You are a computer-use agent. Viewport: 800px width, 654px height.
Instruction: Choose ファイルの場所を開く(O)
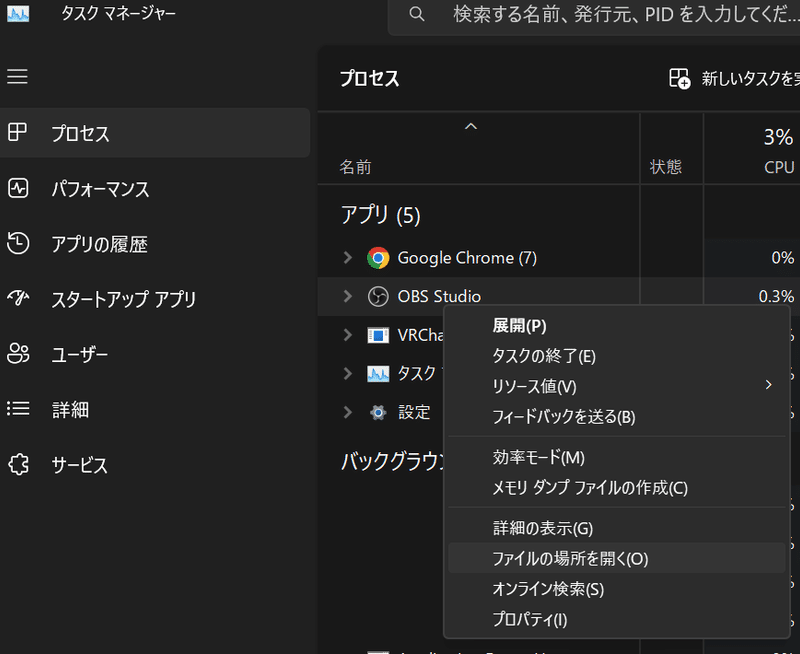pos(616,559)
